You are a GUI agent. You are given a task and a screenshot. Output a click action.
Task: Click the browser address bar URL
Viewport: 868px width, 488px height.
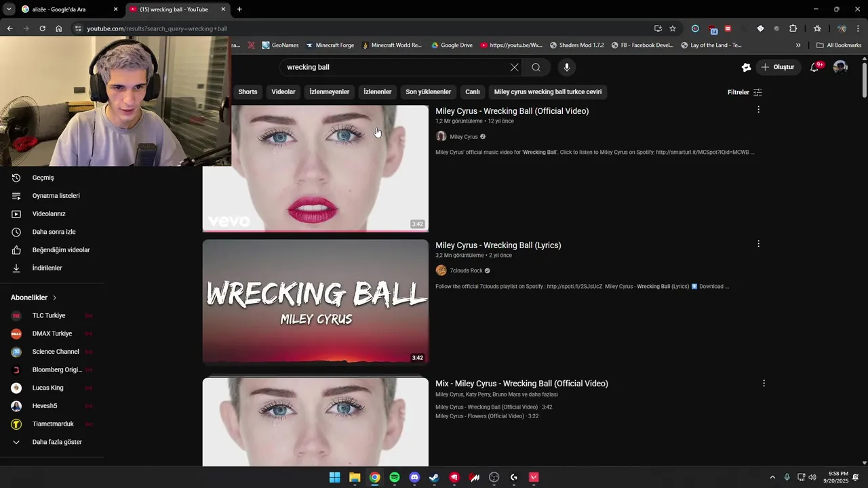[x=157, y=28]
